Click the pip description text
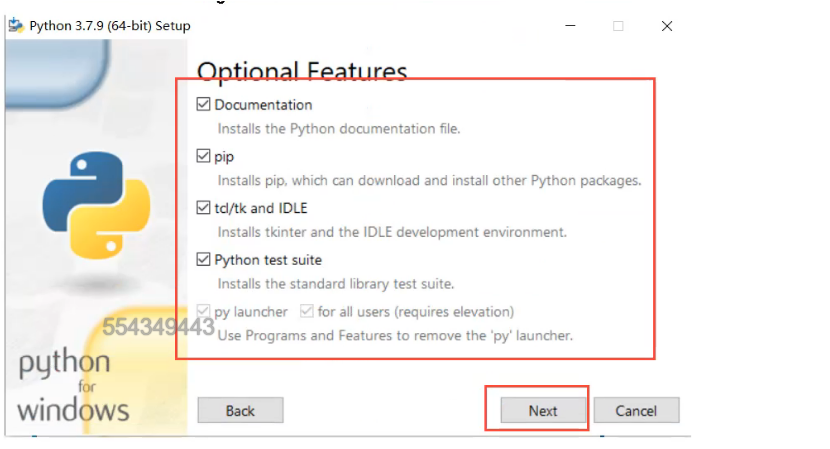Viewport: 830px width, 449px height. pyautogui.click(x=429, y=181)
